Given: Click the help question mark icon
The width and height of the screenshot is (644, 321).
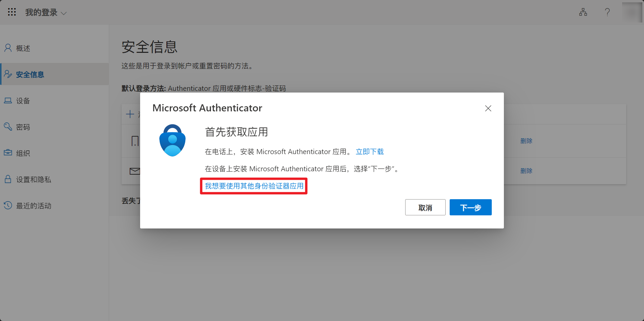Looking at the screenshot, I should pos(607,12).
